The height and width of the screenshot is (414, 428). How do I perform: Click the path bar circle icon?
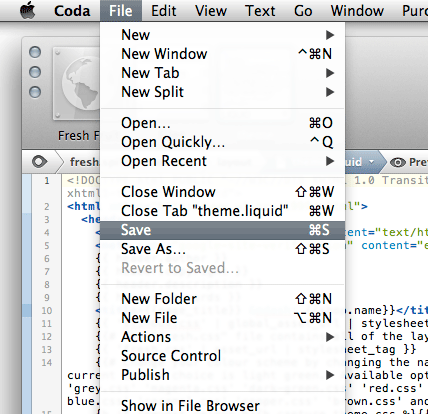click(40, 162)
